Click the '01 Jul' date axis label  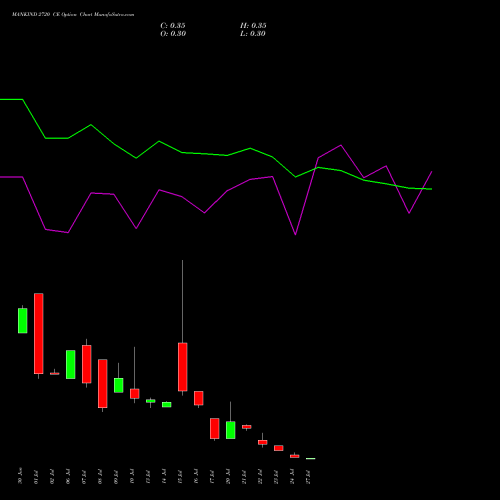tap(36, 477)
